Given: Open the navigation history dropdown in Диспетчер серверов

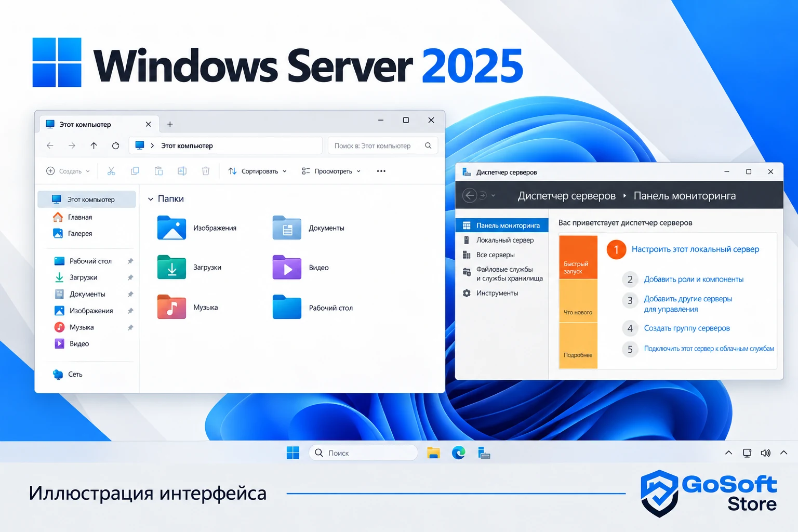Looking at the screenshot, I should [493, 196].
